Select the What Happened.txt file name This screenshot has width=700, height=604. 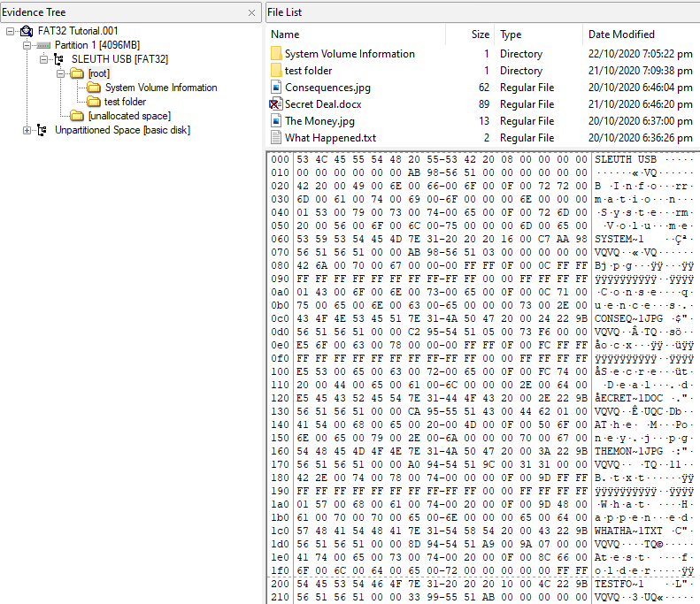[x=330, y=138]
